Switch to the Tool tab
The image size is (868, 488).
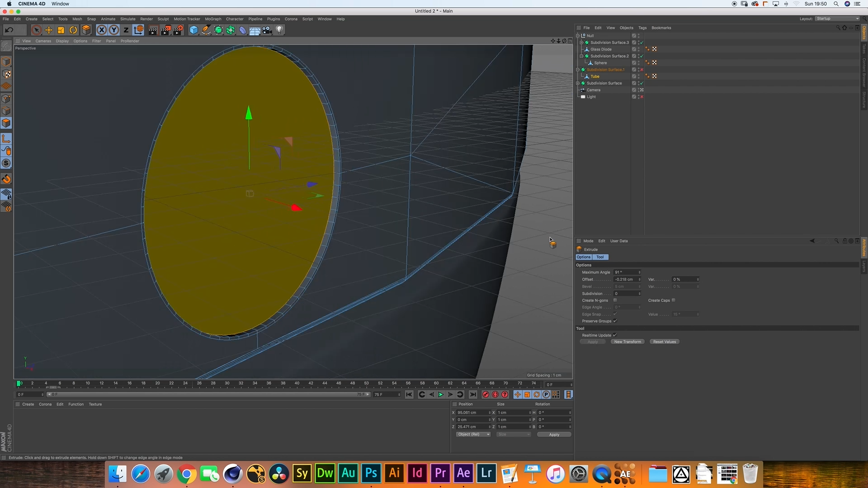click(600, 257)
